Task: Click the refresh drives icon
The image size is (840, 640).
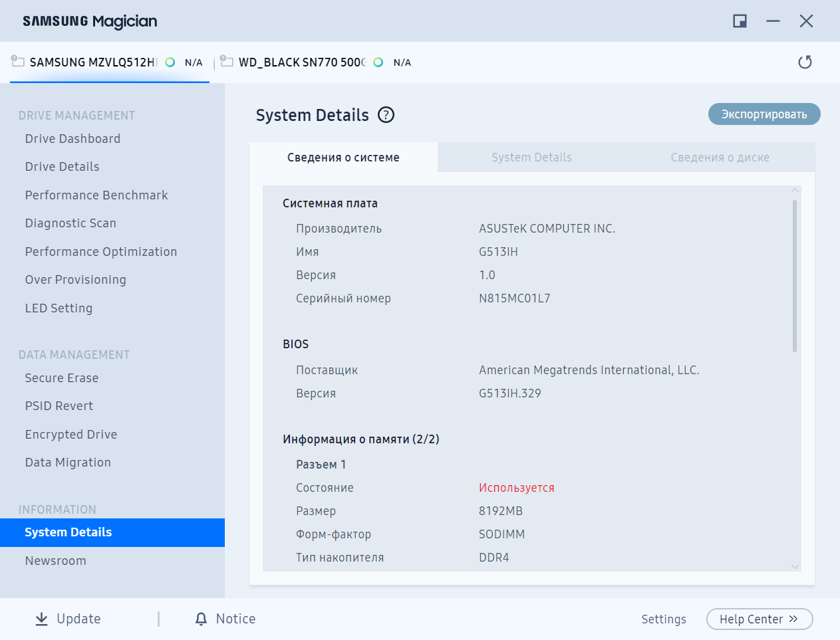Action: [x=805, y=62]
